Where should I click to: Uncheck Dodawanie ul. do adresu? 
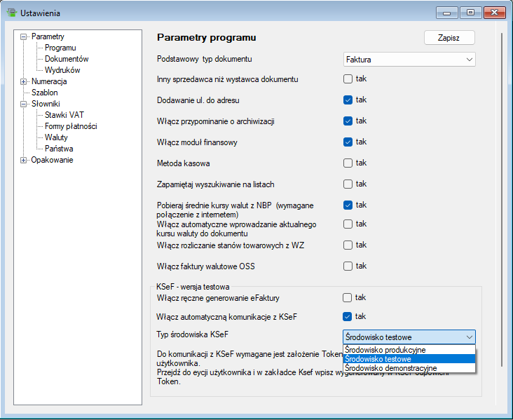coord(348,100)
